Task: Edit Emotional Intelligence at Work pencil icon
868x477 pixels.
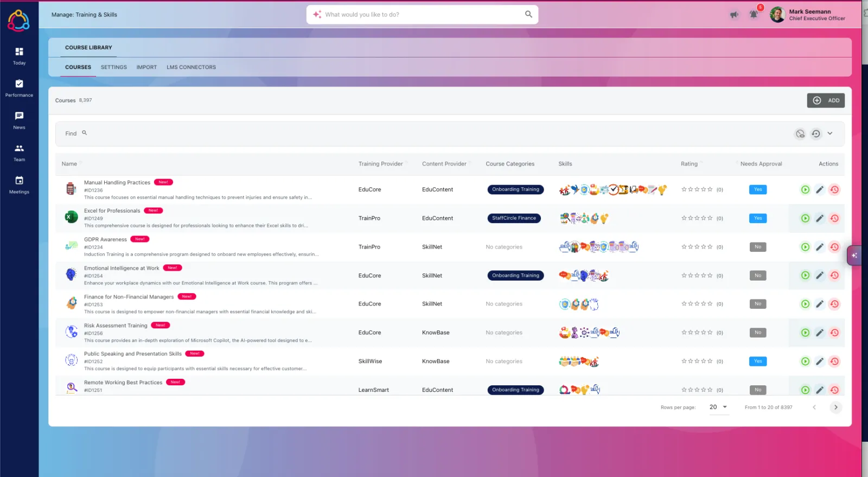Action: [820, 275]
